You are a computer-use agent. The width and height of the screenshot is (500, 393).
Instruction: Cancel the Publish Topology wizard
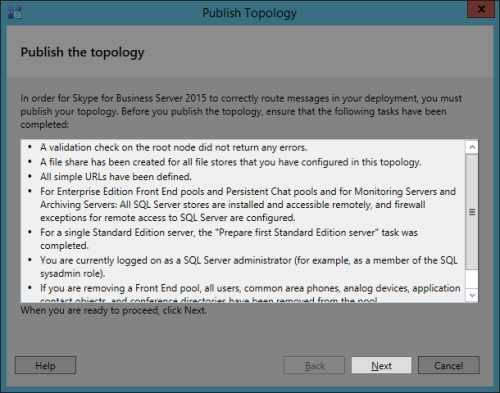tap(449, 365)
